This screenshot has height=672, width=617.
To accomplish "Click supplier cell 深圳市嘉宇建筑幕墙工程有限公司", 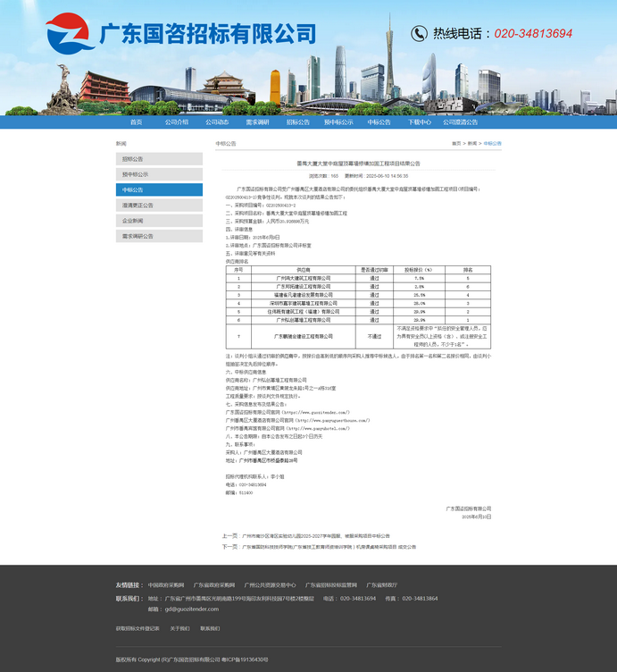I will tap(304, 304).
